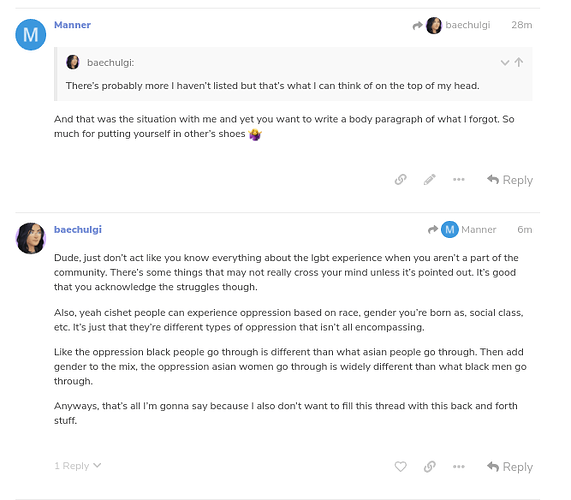Screen dimensions: 571x500
Task: Click small baechulgi avatar inside the quote
Action: click(72, 62)
